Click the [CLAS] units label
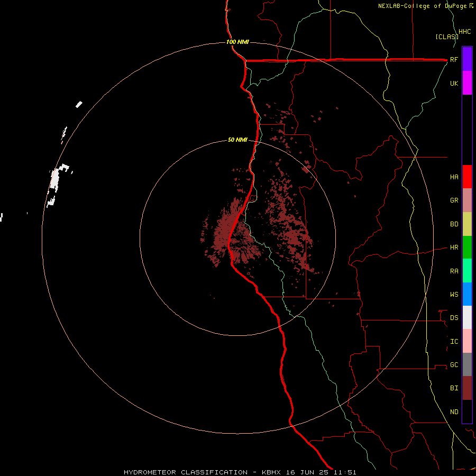Screen dimensions: 476x476 (x=447, y=36)
